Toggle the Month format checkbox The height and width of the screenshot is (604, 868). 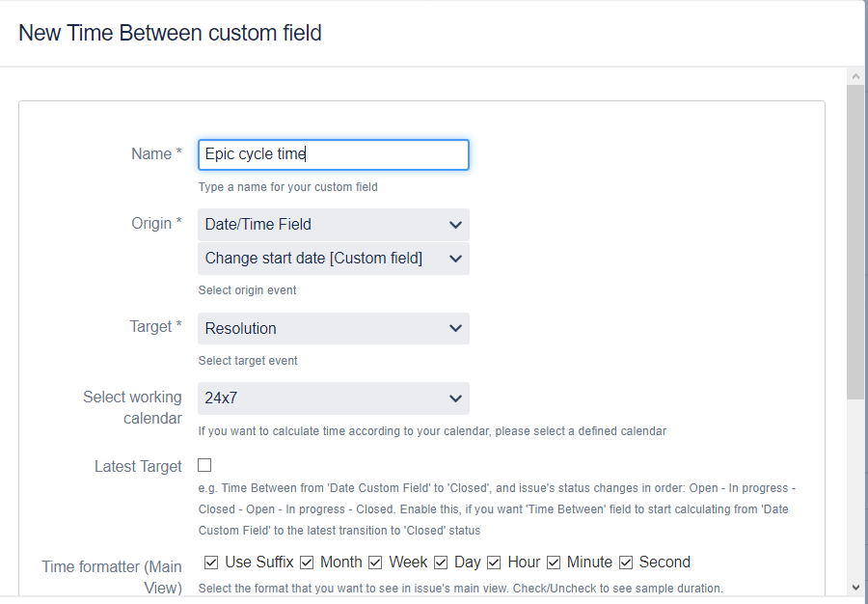[x=308, y=563]
